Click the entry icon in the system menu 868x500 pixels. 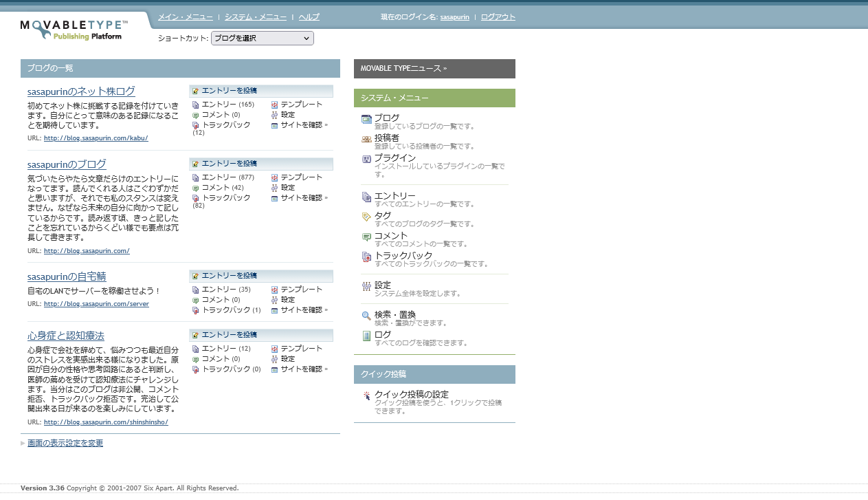point(366,197)
